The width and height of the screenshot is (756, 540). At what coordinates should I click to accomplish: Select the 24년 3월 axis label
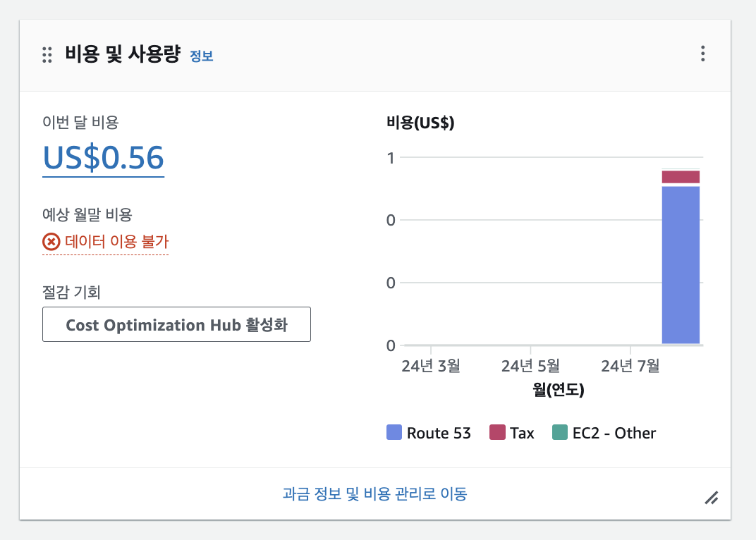click(430, 366)
